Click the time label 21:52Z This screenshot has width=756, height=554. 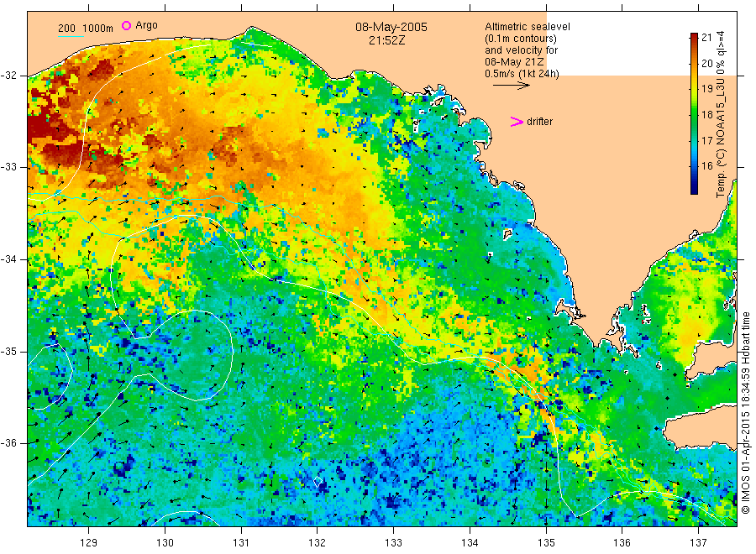point(386,40)
